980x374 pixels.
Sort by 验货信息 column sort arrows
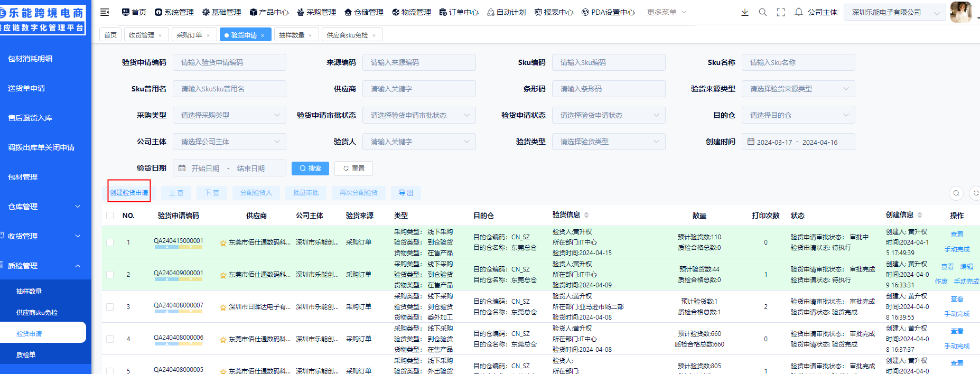tap(586, 215)
